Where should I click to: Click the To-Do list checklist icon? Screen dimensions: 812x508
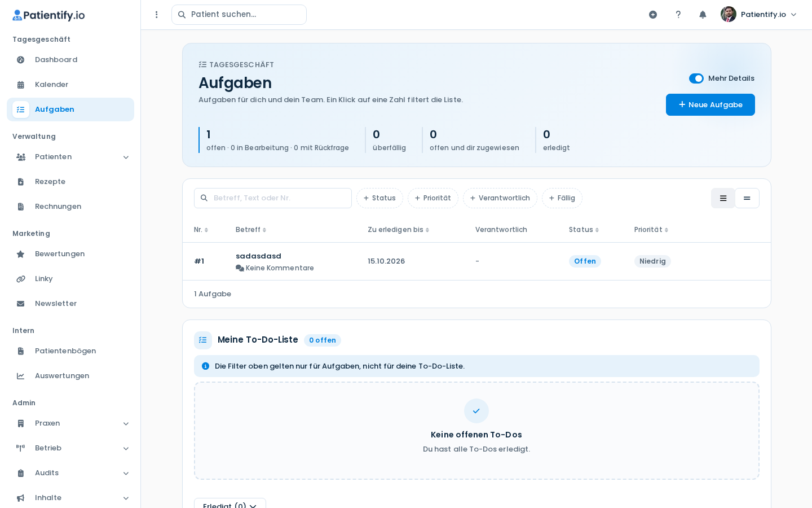[x=203, y=340]
